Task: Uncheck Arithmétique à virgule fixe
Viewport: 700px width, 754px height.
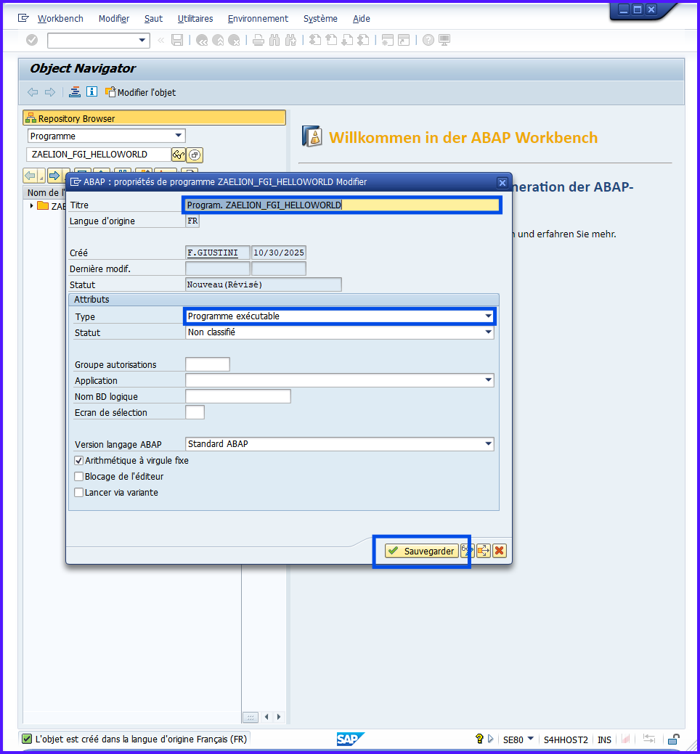Action: (79, 461)
